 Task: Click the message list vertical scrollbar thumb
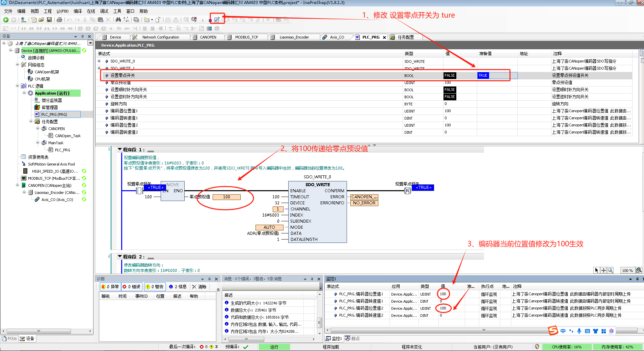[319, 323]
